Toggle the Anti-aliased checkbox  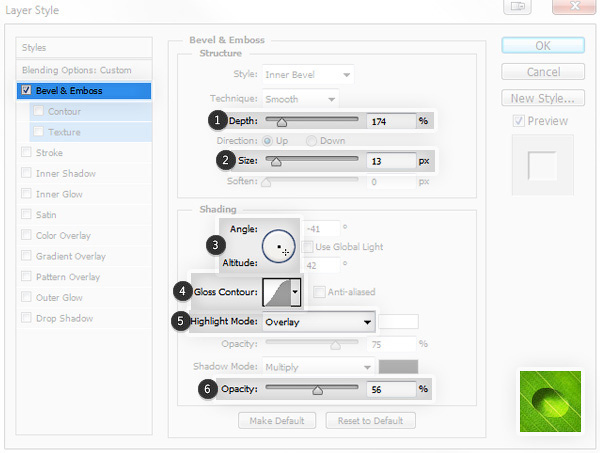tap(319, 292)
